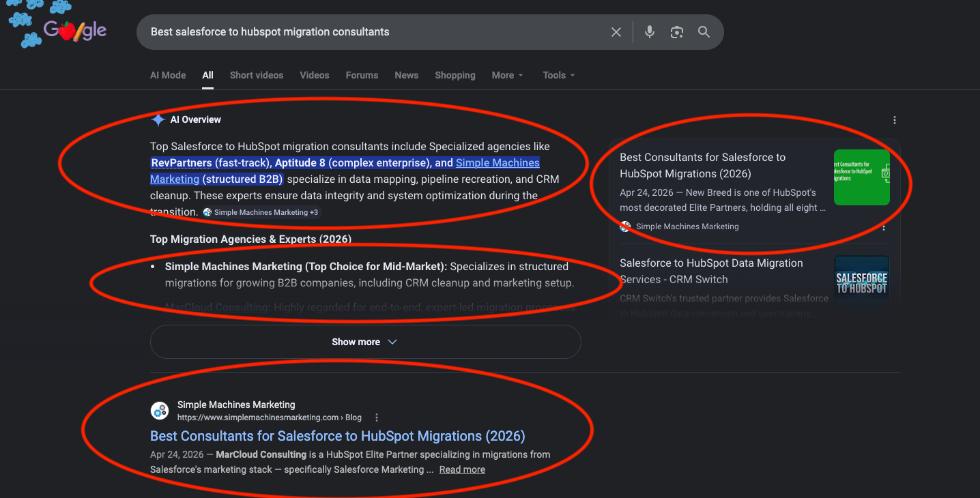Open the AI Overview three-dot options menu
Viewport: 980px width, 498px height.
[x=895, y=120]
